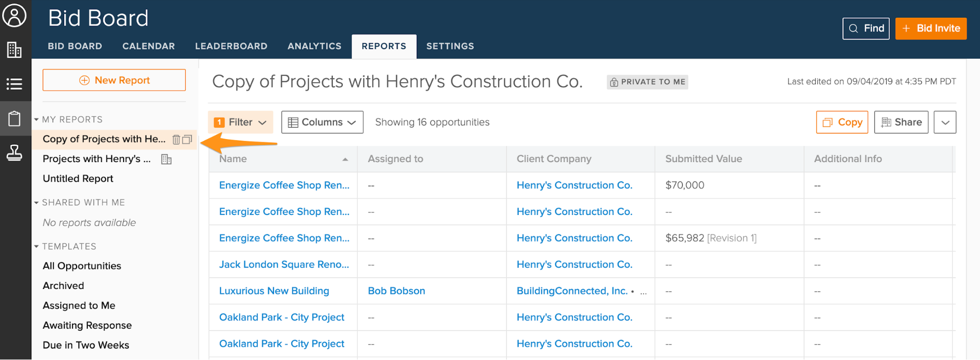Delete report using the trash icon
This screenshot has height=360, width=980.
tap(176, 140)
